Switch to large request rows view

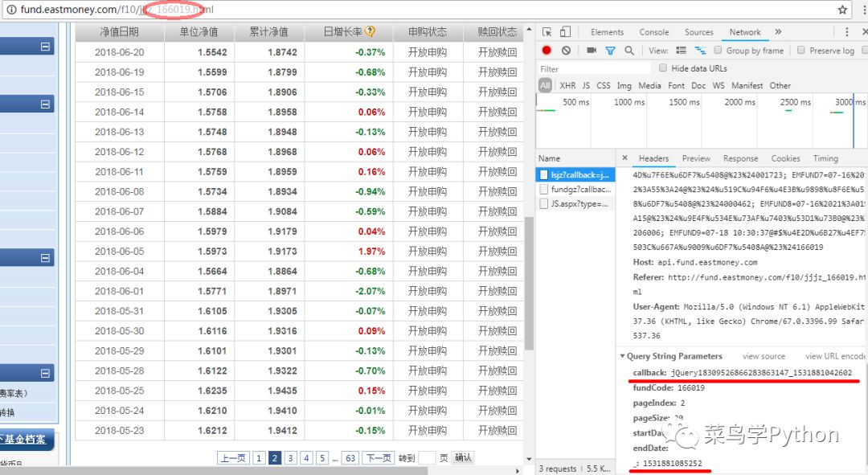click(681, 51)
